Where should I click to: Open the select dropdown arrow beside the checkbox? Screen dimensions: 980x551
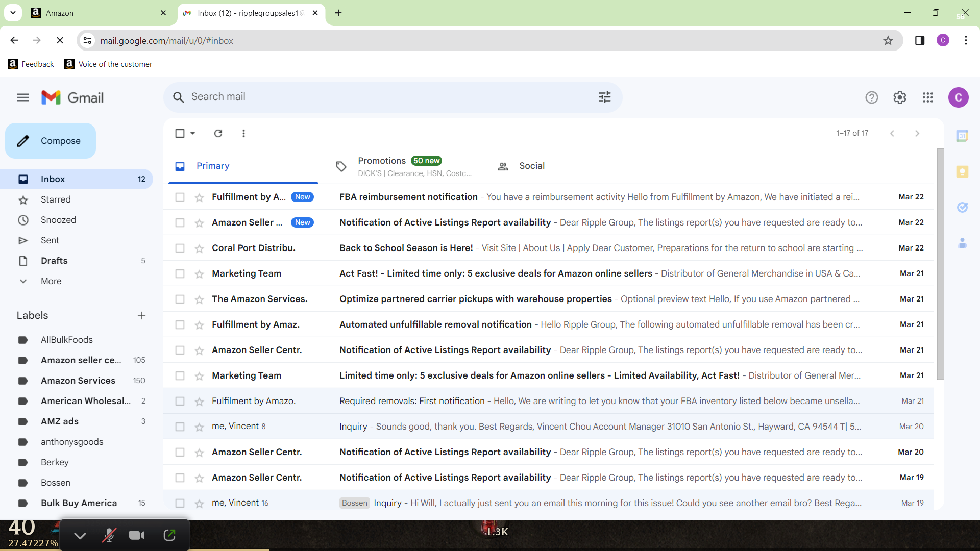193,133
